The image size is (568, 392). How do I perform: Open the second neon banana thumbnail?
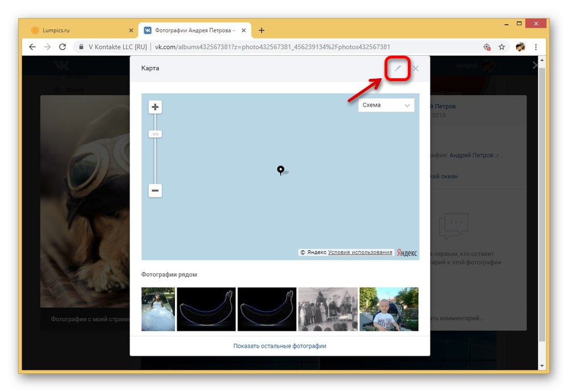[267, 309]
